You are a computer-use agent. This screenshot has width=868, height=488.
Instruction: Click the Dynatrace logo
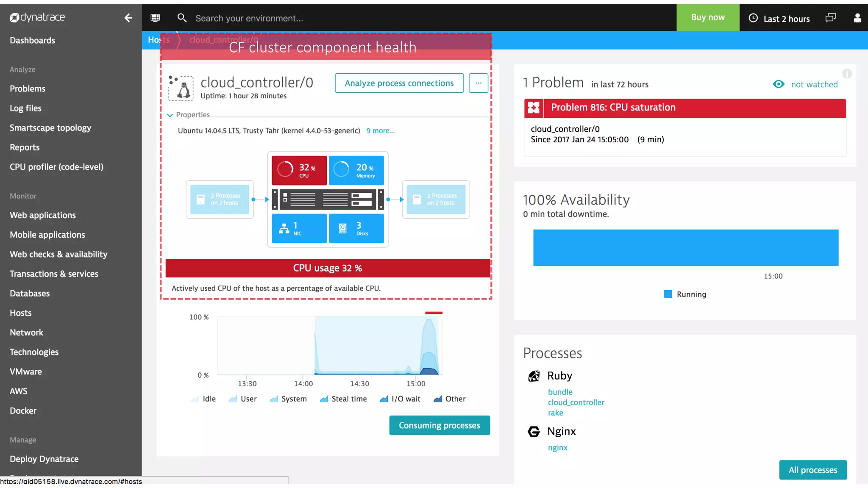pyautogui.click(x=37, y=17)
